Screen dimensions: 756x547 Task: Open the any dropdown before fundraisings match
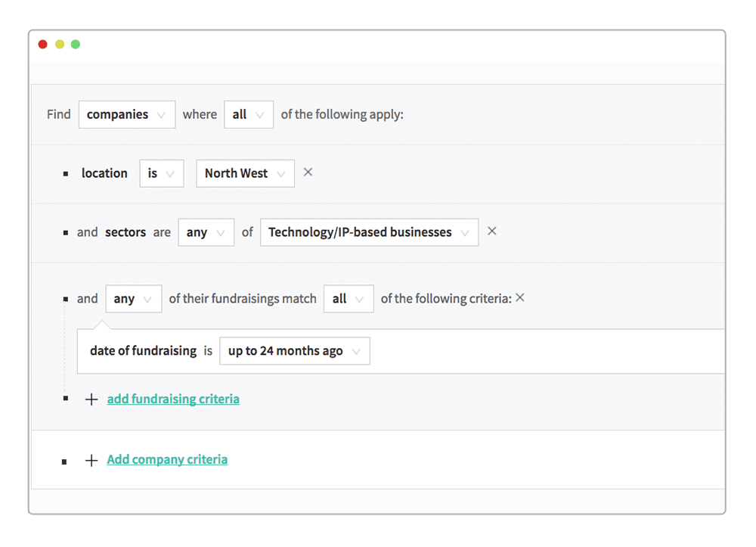134,299
